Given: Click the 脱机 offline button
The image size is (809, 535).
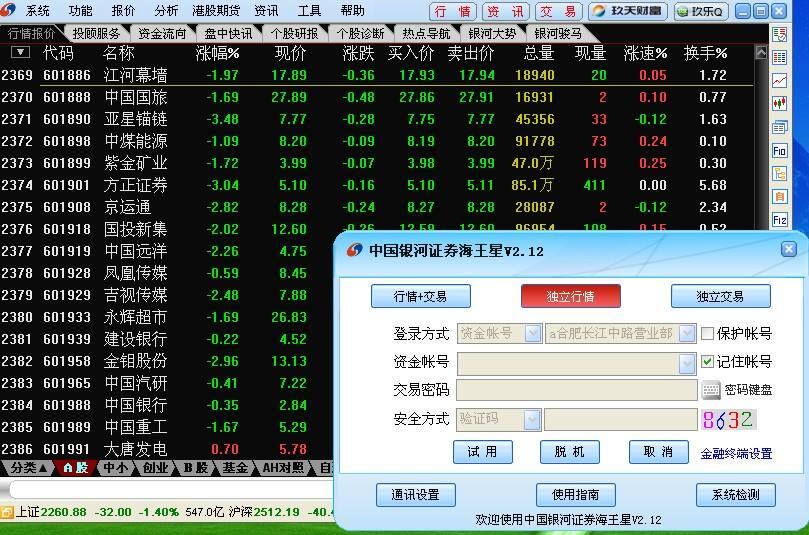Looking at the screenshot, I should click(x=570, y=452).
